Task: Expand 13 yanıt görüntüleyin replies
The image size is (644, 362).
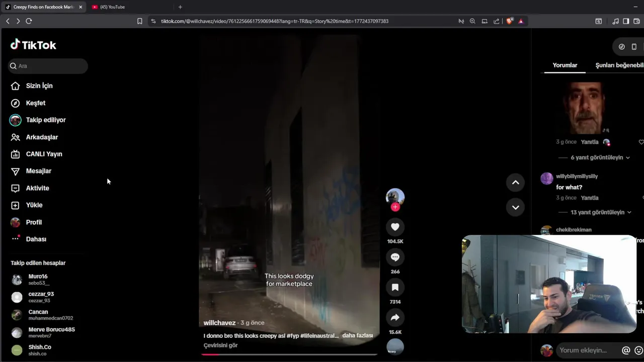Action: tap(601, 212)
